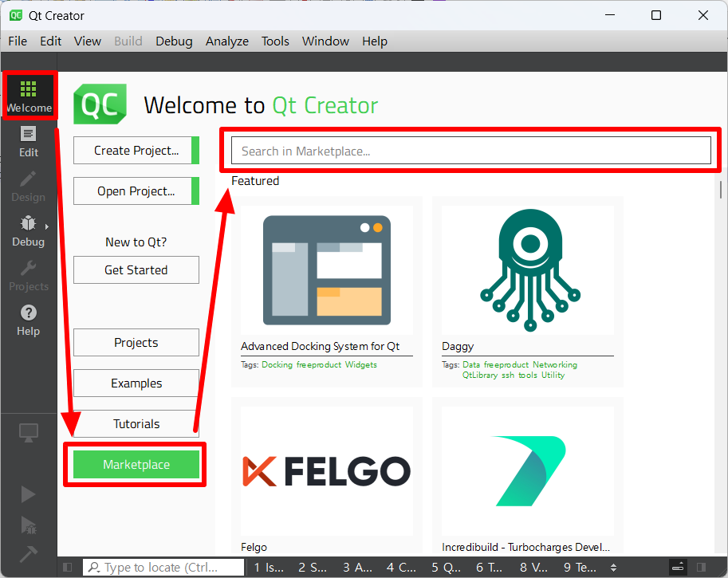The image size is (728, 578).
Task: Click the green Run play button
Action: pos(29,494)
